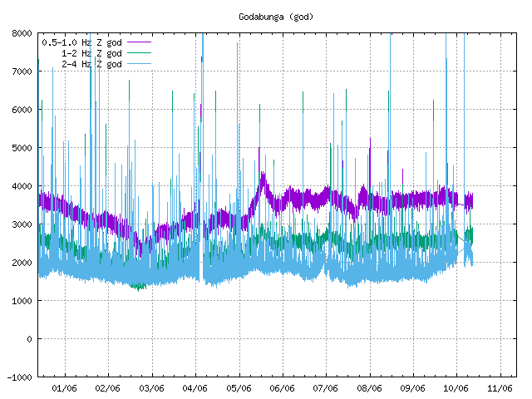532x399 pixels.
Task: Click the 04/06 date axis label
Action: click(195, 388)
